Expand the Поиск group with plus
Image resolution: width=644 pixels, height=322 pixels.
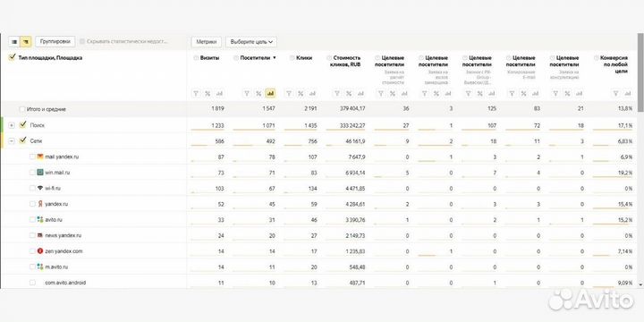(12, 125)
